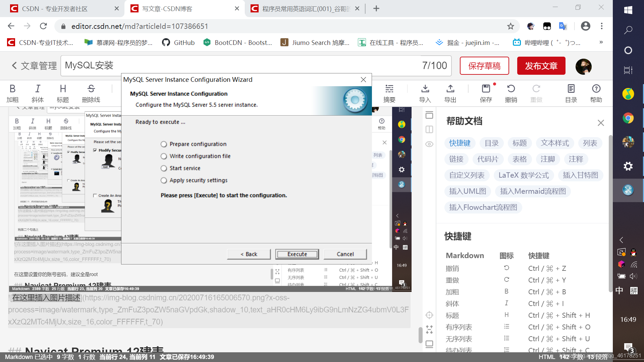Close MySQL Configuration Wizard dialog

click(363, 80)
